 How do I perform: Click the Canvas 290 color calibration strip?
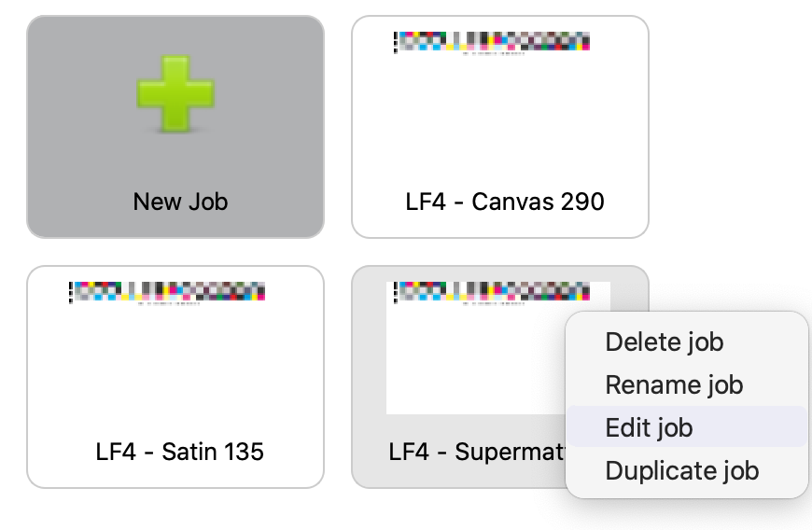coord(492,41)
